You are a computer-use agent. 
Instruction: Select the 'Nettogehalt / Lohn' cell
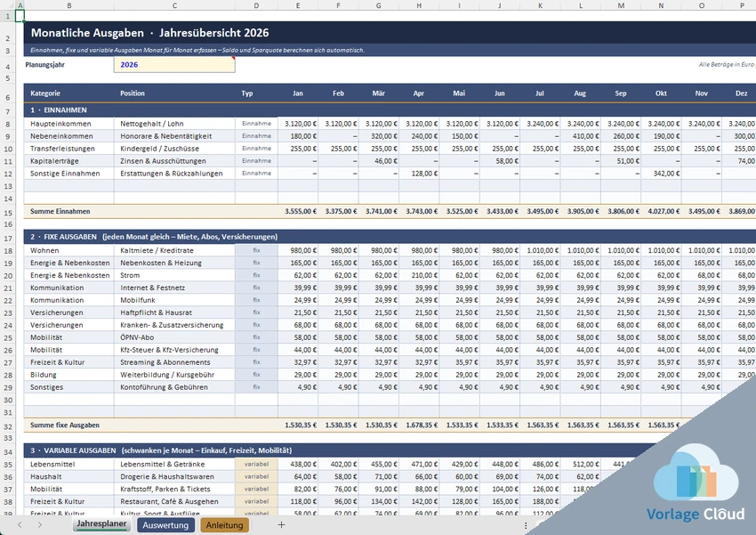[x=174, y=124]
